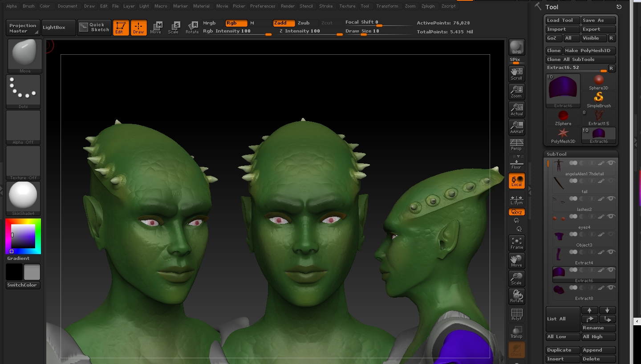This screenshot has height=364, width=641.
Task: Open the Dots stroke selector popup
Action: click(23, 92)
